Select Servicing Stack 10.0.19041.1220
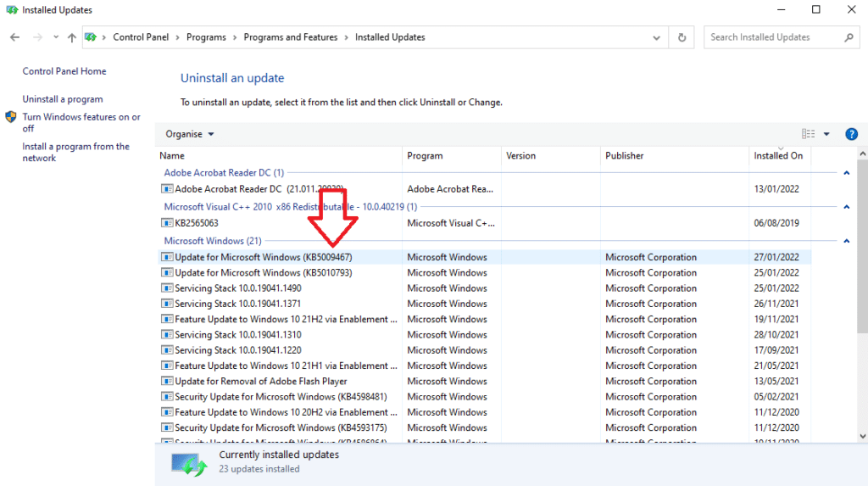This screenshot has height=486, width=868. tap(485, 350)
